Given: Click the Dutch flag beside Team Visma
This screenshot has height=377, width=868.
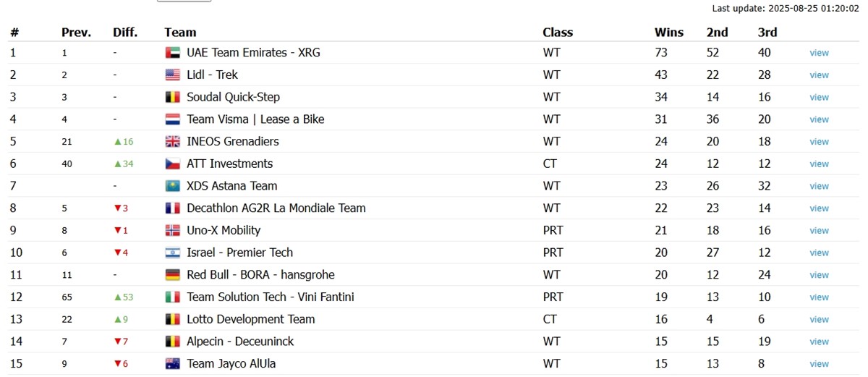Looking at the screenshot, I should pos(172,119).
